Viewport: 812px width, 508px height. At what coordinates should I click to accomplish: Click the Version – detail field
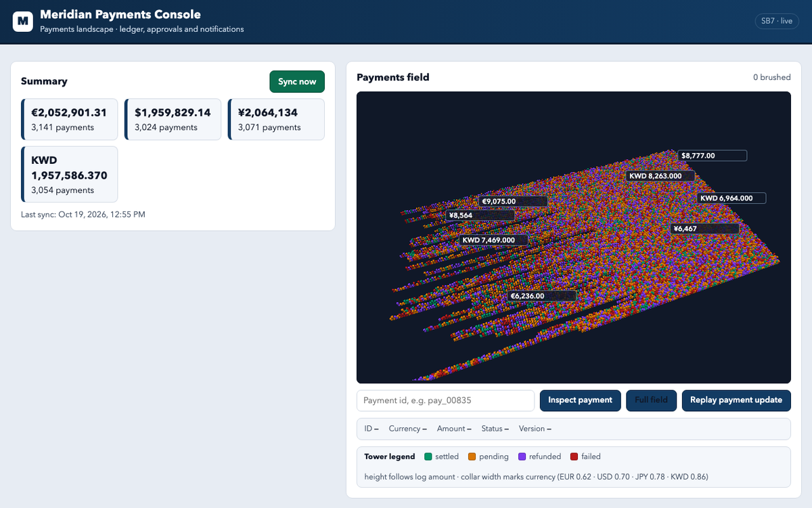pos(535,429)
